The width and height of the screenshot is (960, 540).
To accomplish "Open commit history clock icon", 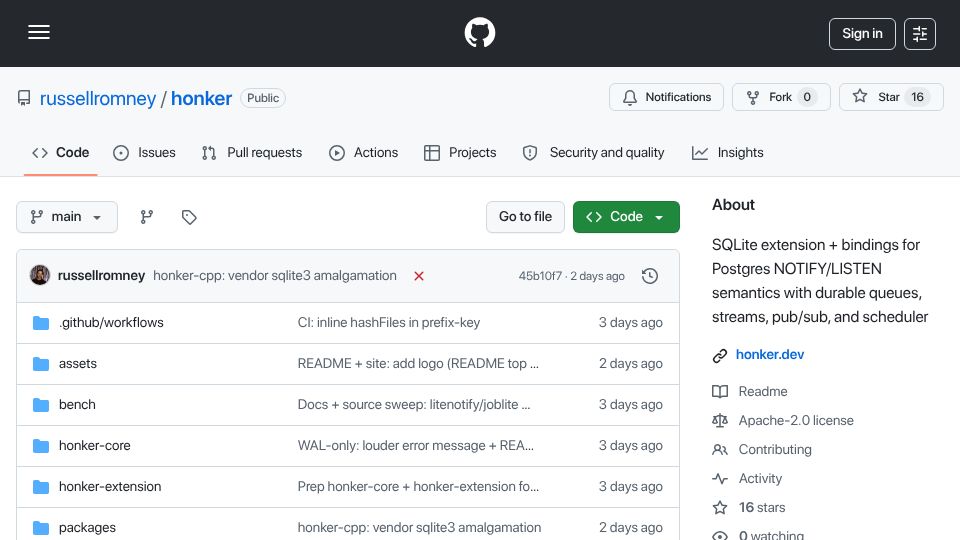I will pyautogui.click(x=650, y=276).
